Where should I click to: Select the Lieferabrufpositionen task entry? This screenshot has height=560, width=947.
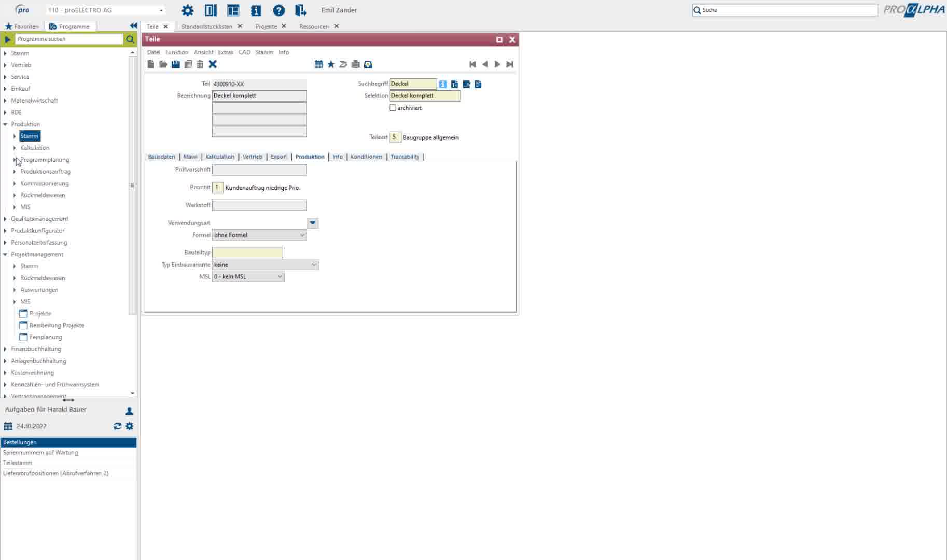click(68, 473)
